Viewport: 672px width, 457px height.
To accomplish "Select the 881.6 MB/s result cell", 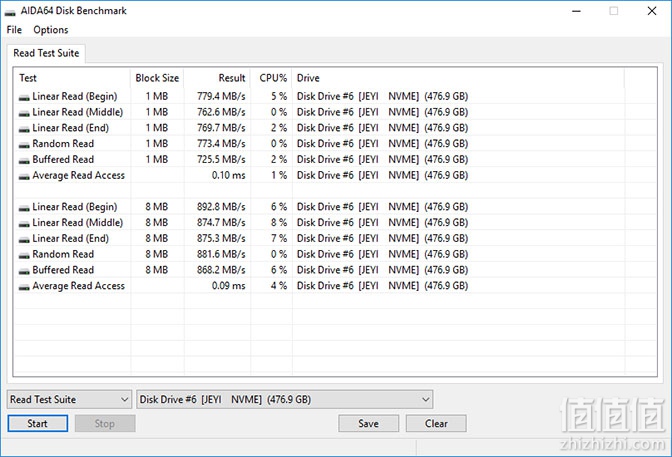I will tap(221, 254).
